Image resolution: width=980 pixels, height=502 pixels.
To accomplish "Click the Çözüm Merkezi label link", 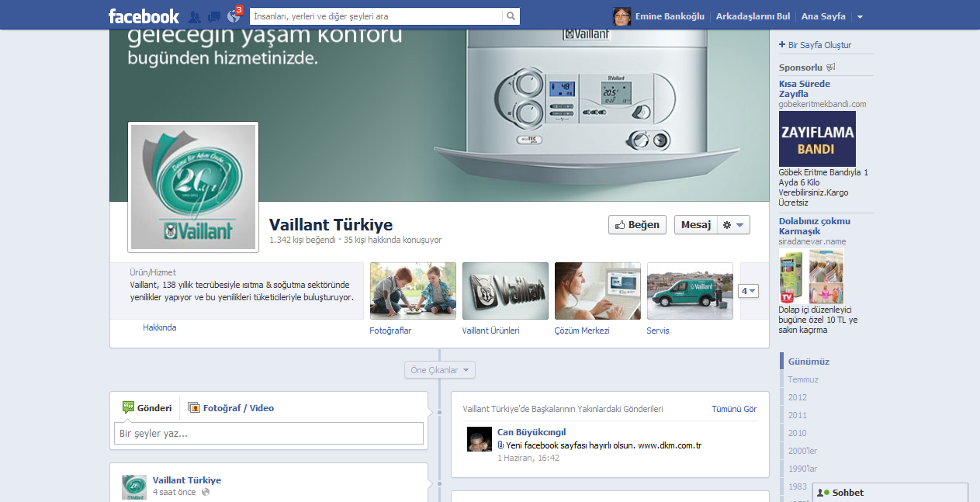I will [582, 331].
